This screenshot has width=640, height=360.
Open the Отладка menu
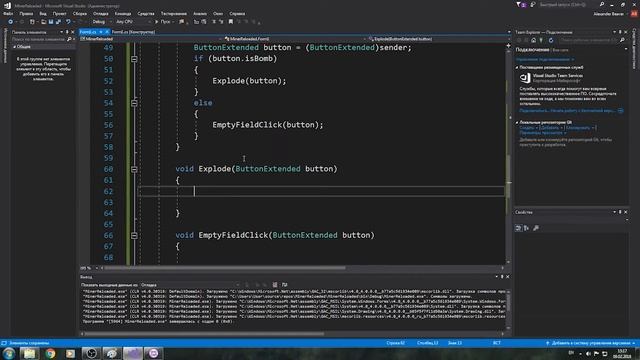coord(100,13)
